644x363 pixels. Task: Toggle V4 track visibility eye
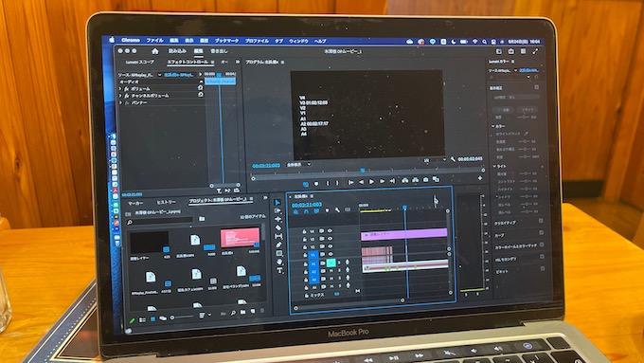coord(330,231)
